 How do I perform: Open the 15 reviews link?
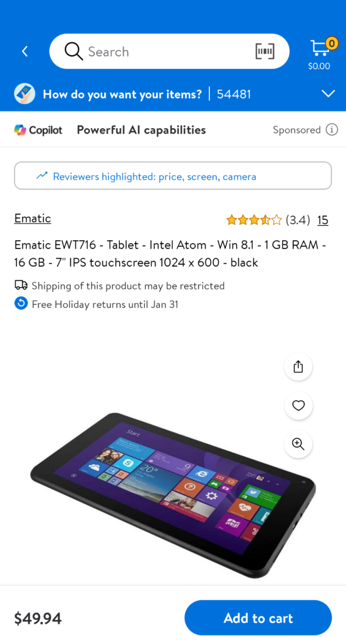click(322, 220)
